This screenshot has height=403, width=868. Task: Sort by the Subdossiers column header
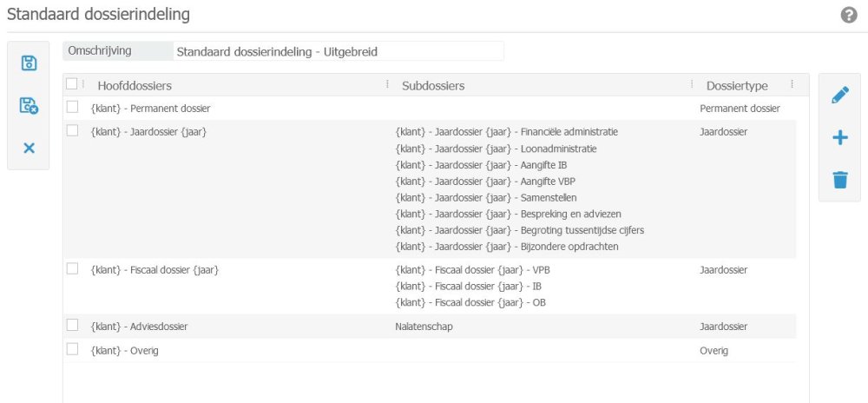point(433,86)
